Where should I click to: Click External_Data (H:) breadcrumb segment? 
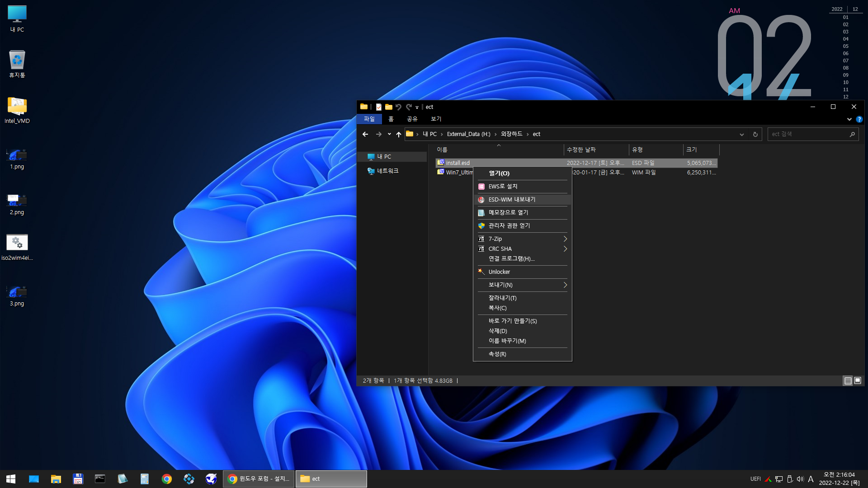[469, 134]
